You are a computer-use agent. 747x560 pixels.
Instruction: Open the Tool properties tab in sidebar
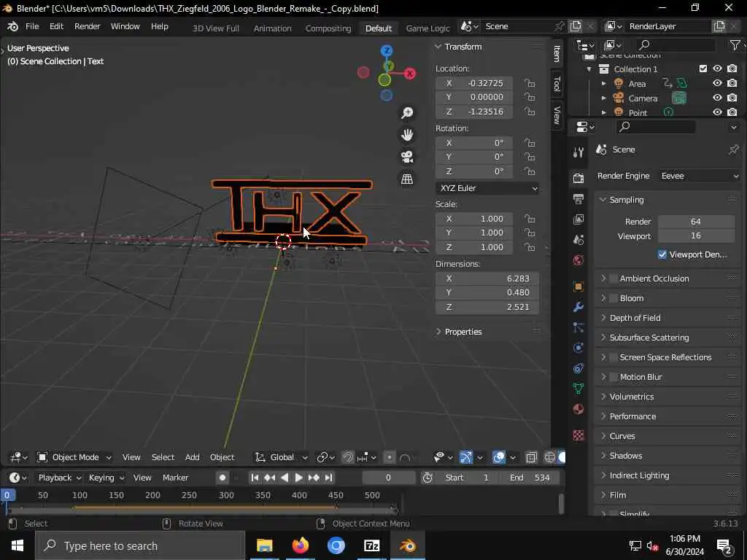point(557,84)
